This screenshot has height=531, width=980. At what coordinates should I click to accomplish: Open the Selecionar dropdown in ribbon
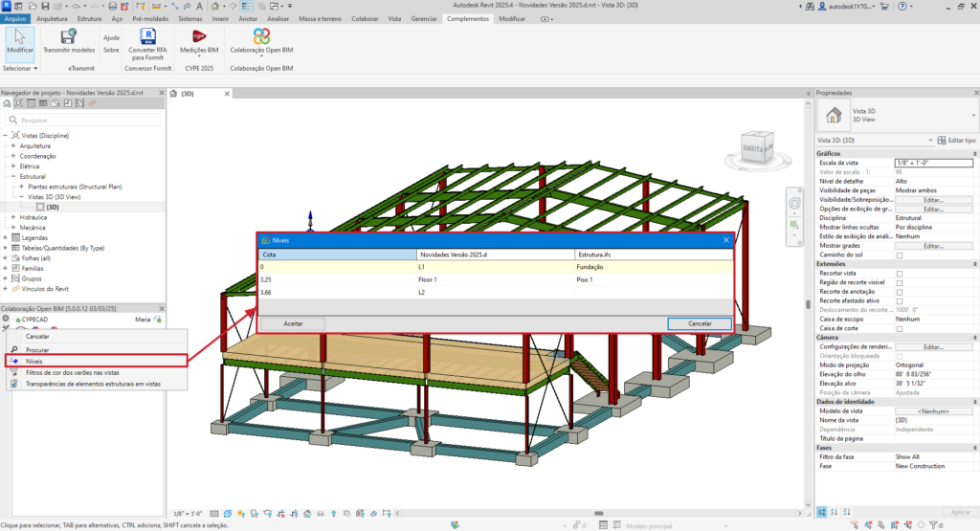20,68
